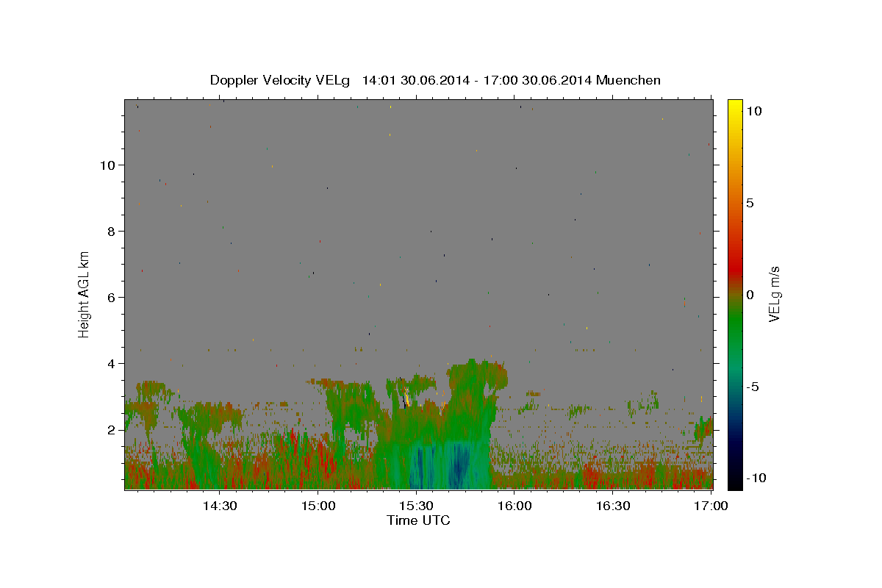Click the 16:30 time tick label
882x588 pixels.
point(613,506)
